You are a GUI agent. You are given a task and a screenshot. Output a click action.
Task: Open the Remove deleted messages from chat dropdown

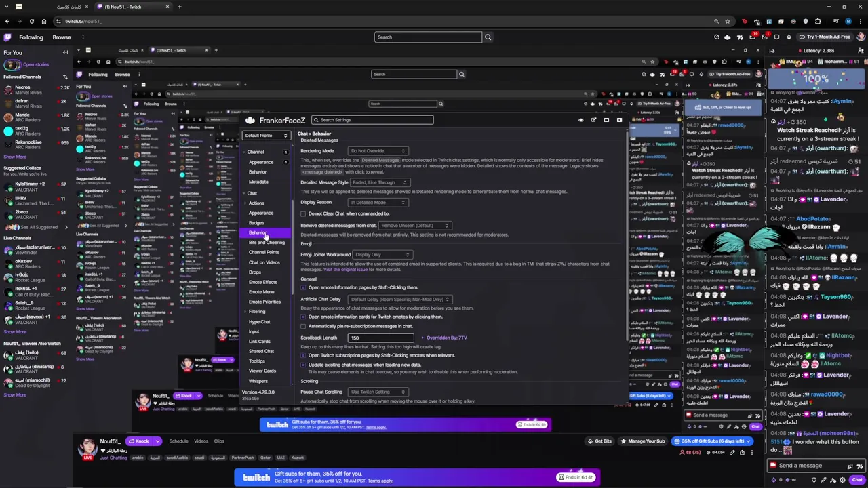[414, 225]
